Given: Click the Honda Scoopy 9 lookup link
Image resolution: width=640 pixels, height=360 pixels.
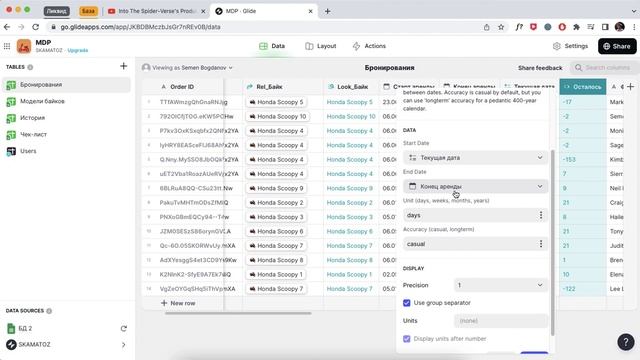Looking at the screenshot, I should coord(349,188).
